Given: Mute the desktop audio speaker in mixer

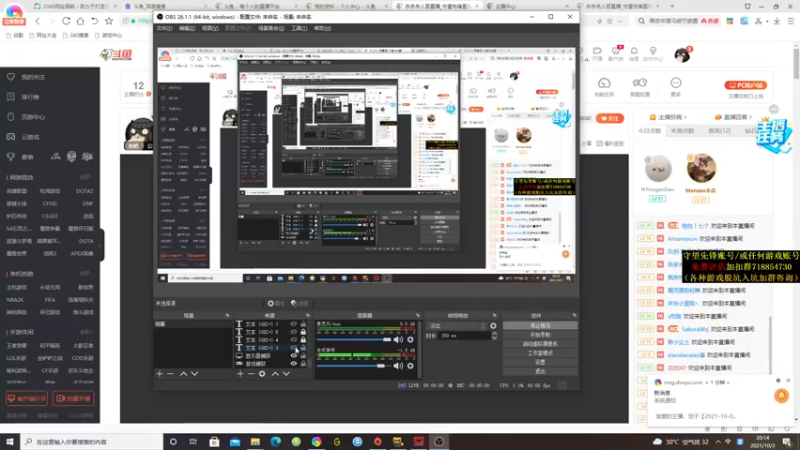Looking at the screenshot, I should (398, 365).
